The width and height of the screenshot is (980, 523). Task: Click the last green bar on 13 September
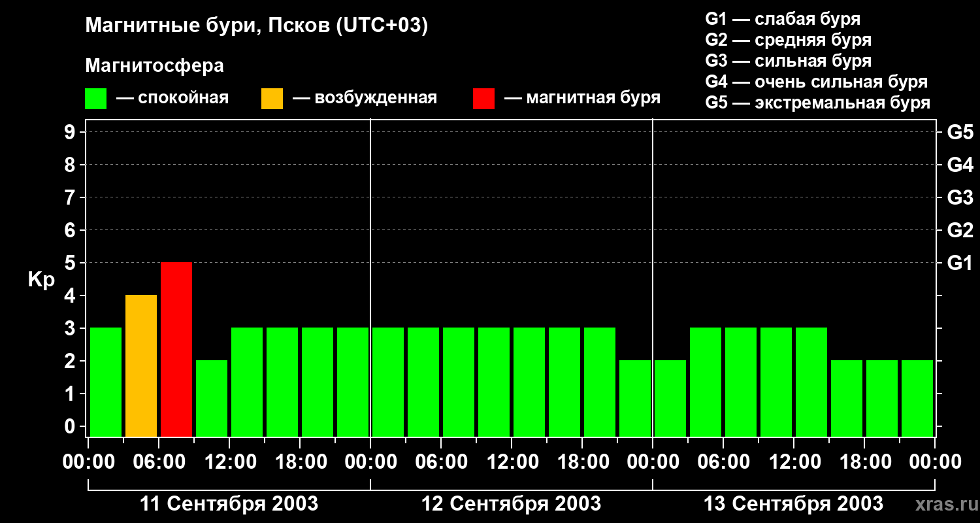click(x=917, y=398)
